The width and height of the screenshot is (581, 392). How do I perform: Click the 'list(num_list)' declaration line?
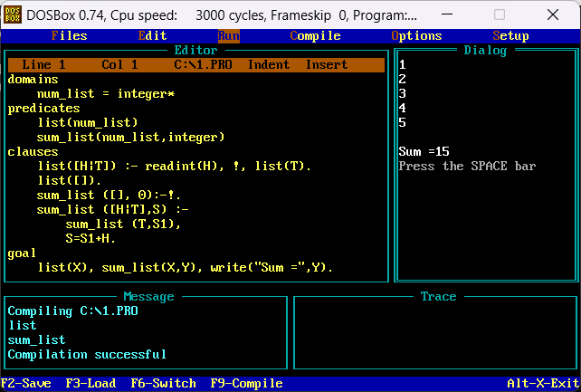pos(88,122)
